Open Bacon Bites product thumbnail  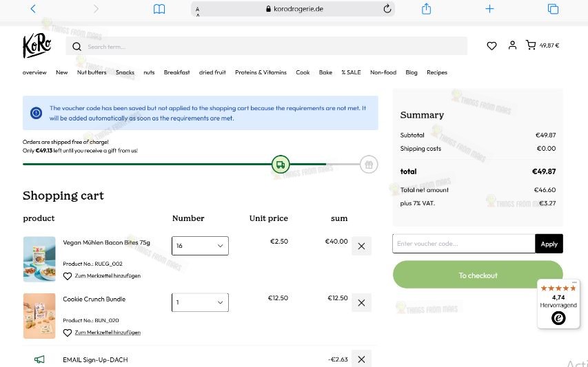coord(39,259)
